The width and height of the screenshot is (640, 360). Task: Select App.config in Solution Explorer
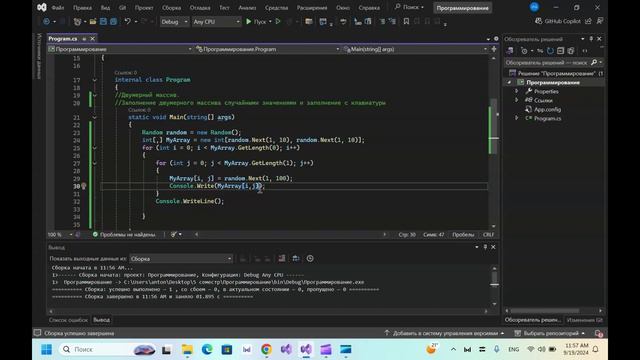coord(547,109)
